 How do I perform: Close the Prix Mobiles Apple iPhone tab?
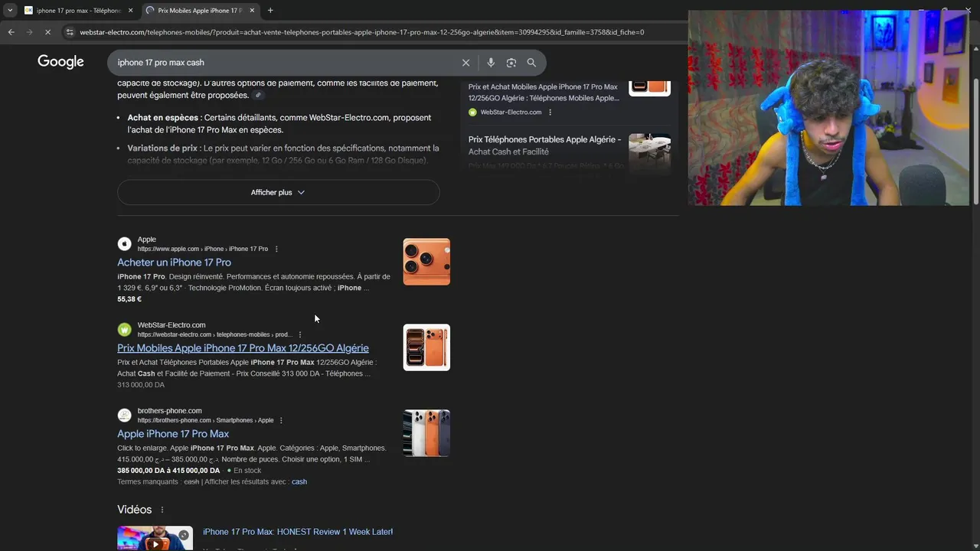tap(252, 11)
